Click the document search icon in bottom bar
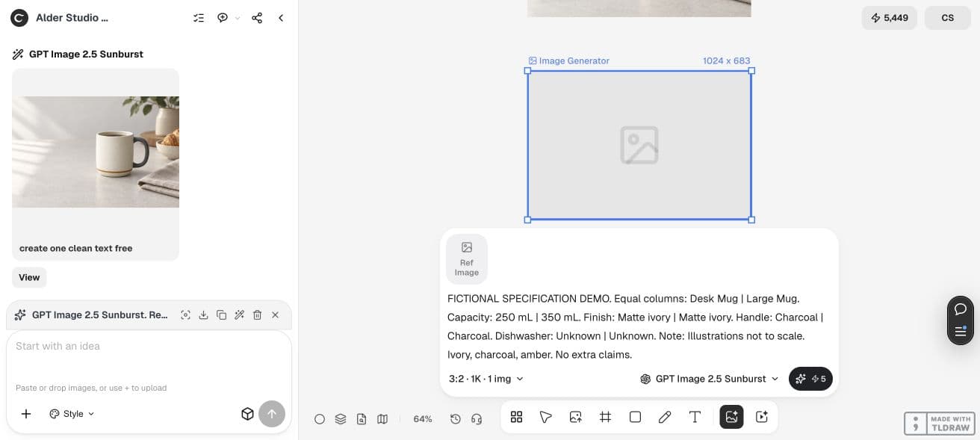 (362, 419)
